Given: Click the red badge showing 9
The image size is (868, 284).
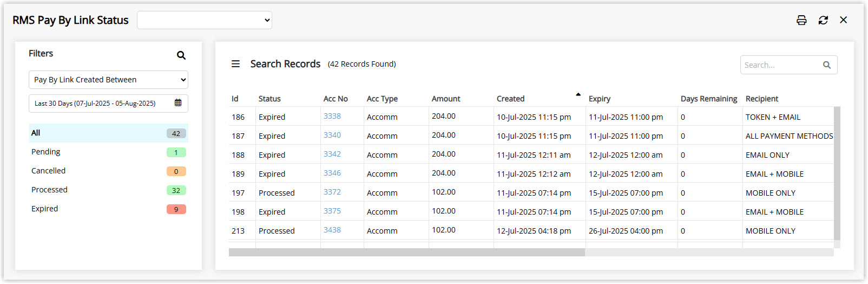Looking at the screenshot, I should [176, 209].
